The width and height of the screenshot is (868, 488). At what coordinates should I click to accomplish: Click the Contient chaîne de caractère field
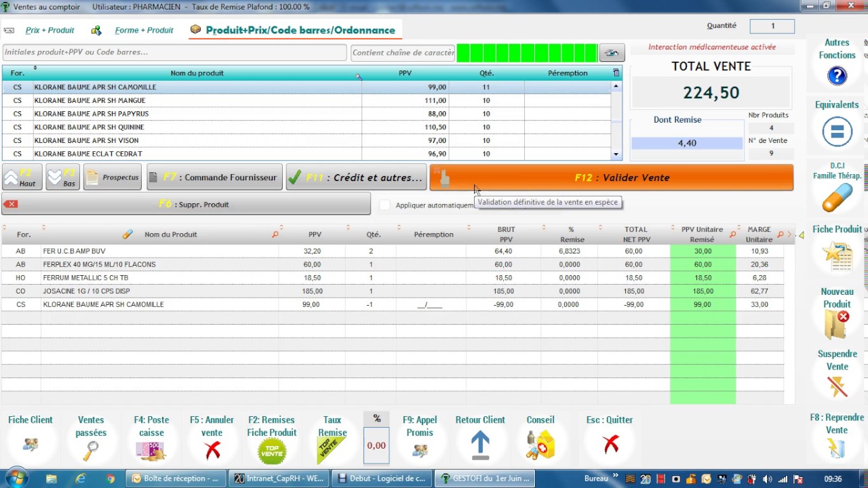point(403,52)
